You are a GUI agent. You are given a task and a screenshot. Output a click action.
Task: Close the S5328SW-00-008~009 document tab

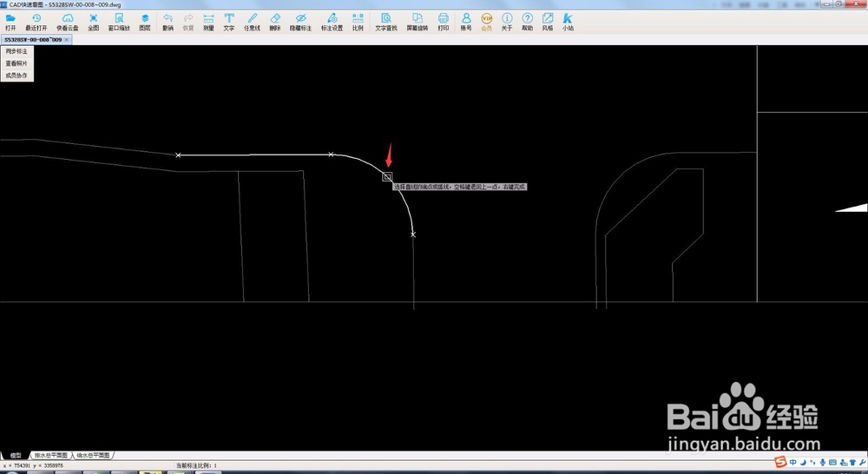[67, 40]
